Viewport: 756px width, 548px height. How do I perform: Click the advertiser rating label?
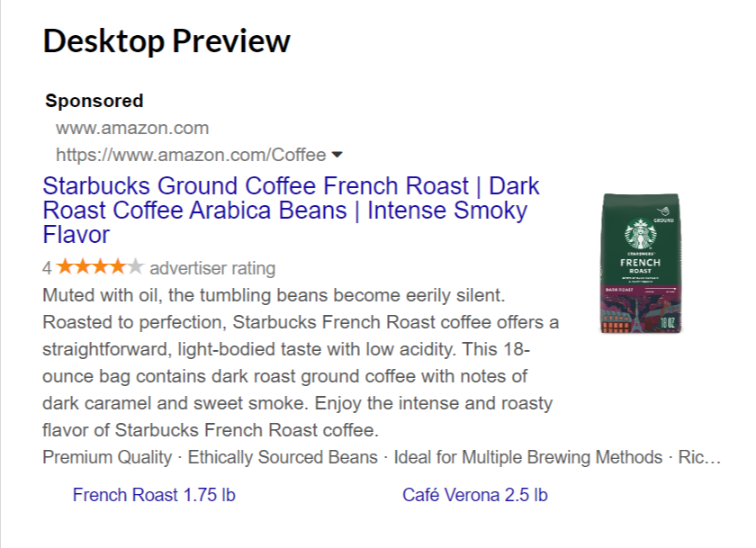pyautogui.click(x=212, y=268)
